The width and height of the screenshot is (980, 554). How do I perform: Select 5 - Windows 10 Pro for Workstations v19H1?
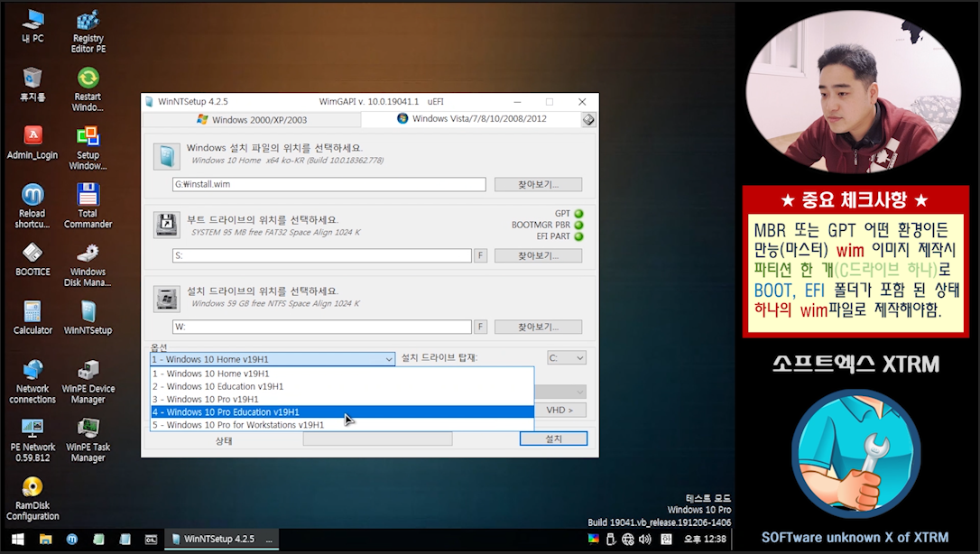coord(343,425)
